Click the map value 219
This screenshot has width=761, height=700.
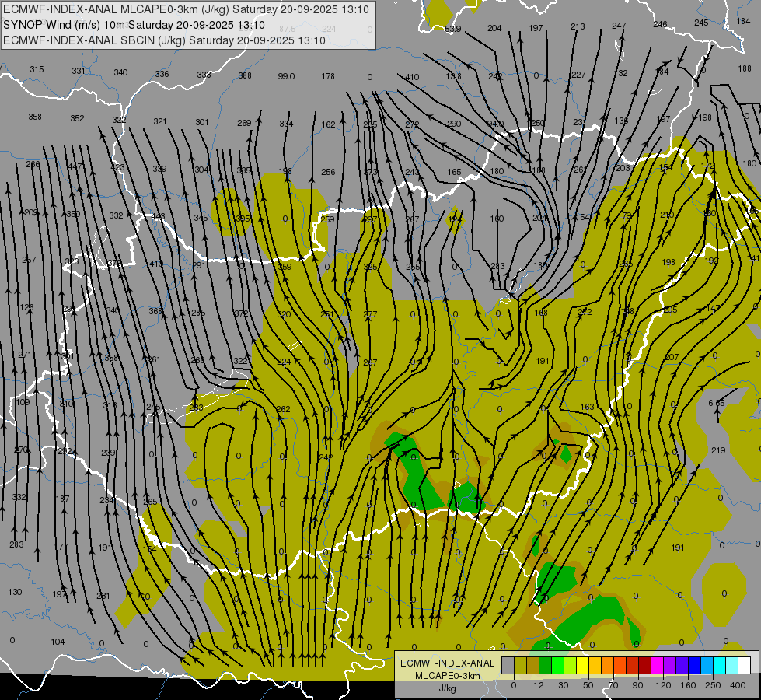718,450
